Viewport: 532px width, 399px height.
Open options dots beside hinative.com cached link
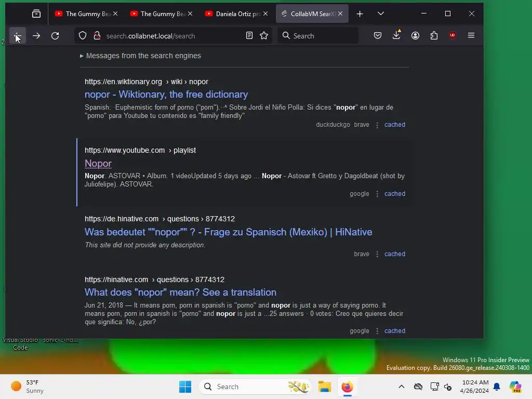tap(377, 331)
